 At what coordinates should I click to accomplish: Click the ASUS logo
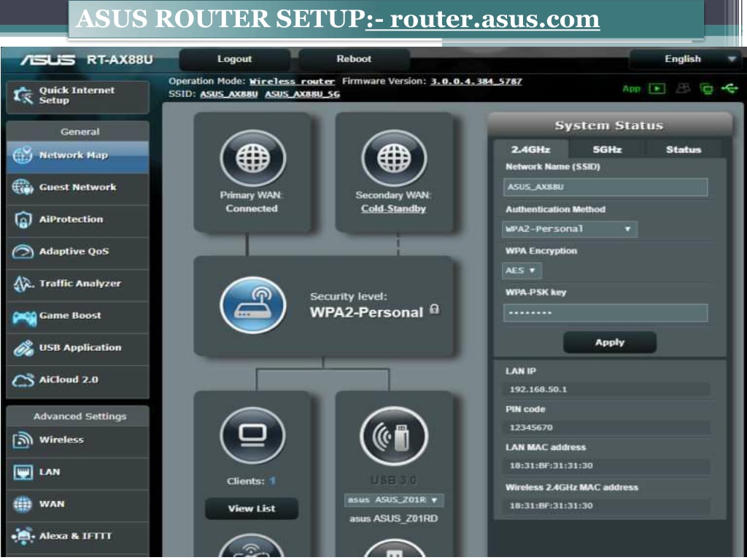click(x=47, y=60)
